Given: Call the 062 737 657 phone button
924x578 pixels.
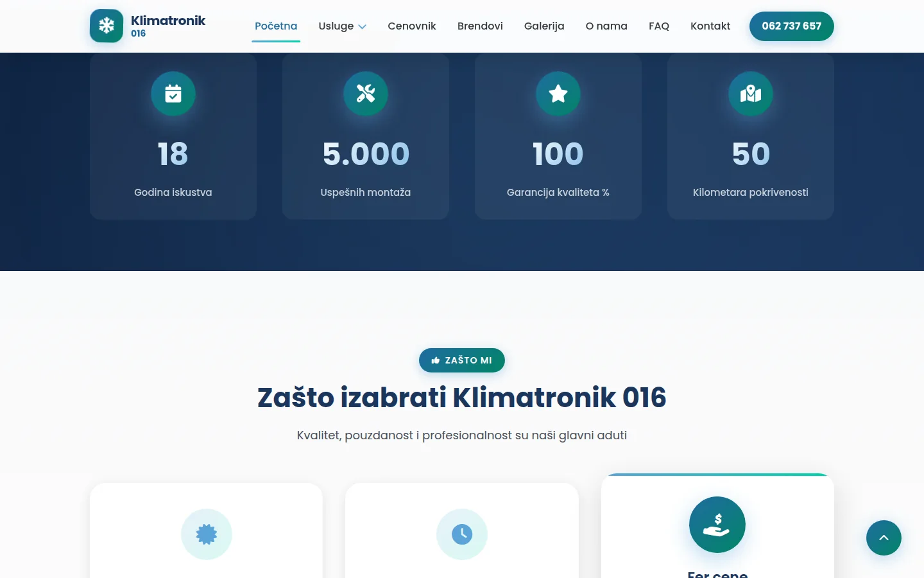Looking at the screenshot, I should click(792, 26).
